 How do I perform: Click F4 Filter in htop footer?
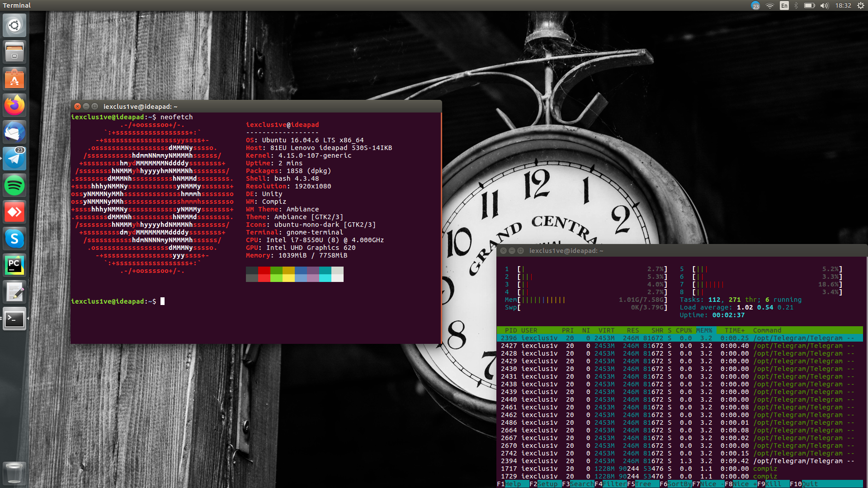(610, 484)
